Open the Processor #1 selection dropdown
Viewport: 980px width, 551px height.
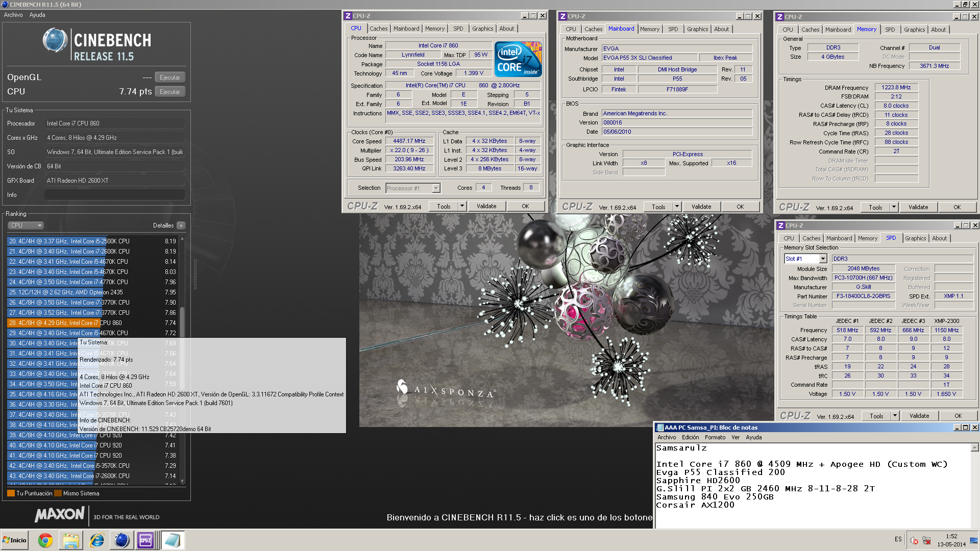pyautogui.click(x=413, y=188)
